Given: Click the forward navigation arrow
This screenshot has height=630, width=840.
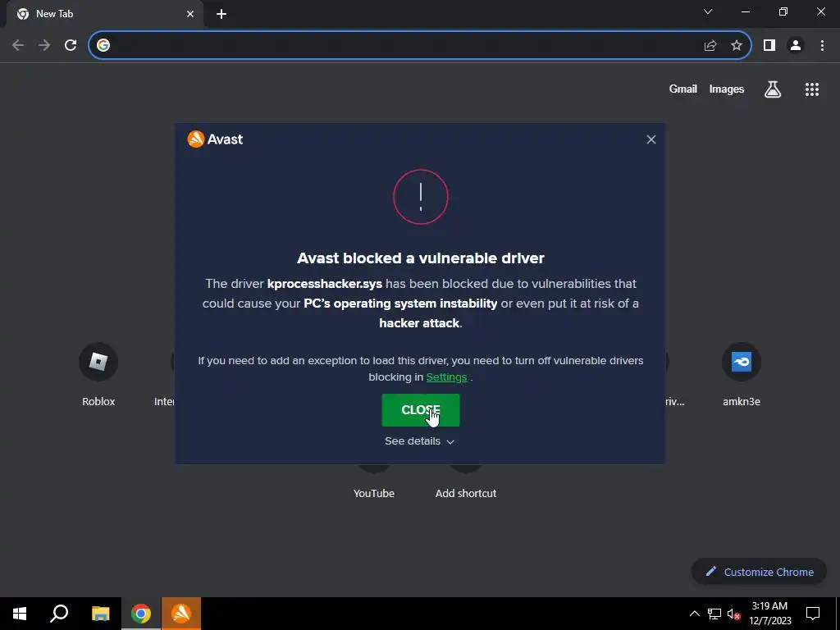Looking at the screenshot, I should coord(44,45).
